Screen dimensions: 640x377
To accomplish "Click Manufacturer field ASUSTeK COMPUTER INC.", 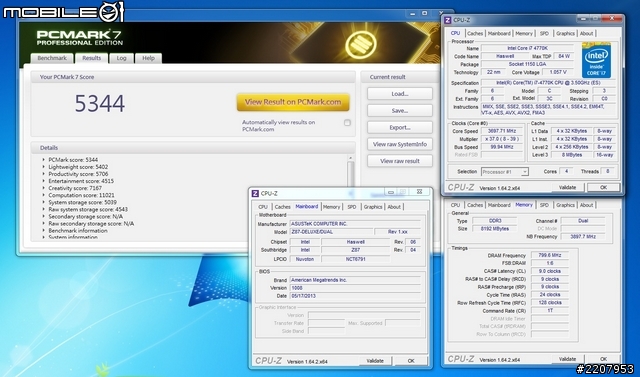I will point(355,224).
